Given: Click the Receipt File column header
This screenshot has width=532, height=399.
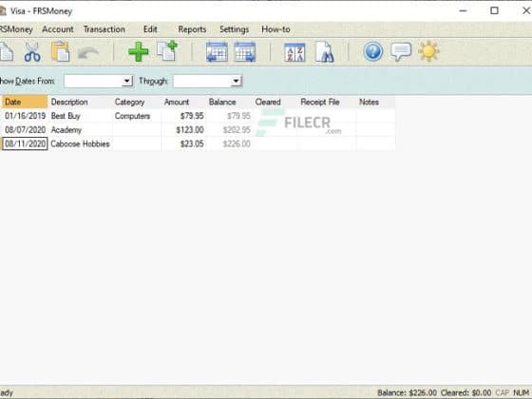Looking at the screenshot, I should (327, 103).
